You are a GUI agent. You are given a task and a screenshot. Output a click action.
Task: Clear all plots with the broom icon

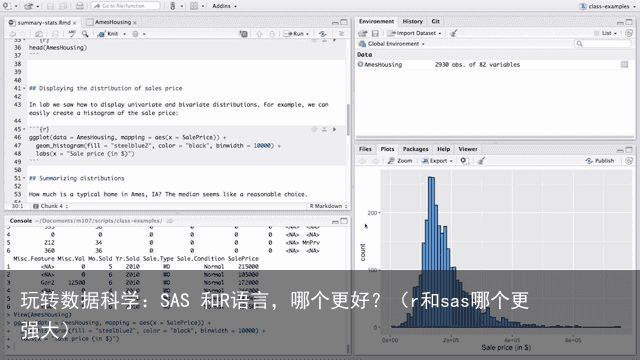coord(481,161)
